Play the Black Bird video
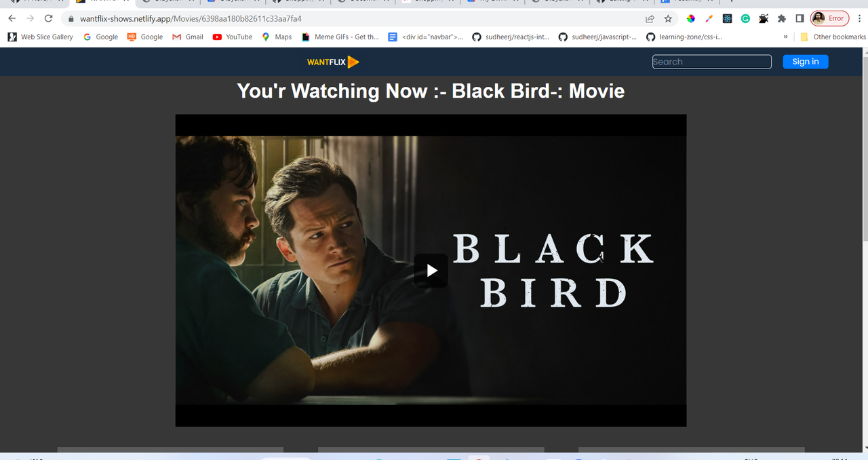The width and height of the screenshot is (868, 460). tap(431, 271)
